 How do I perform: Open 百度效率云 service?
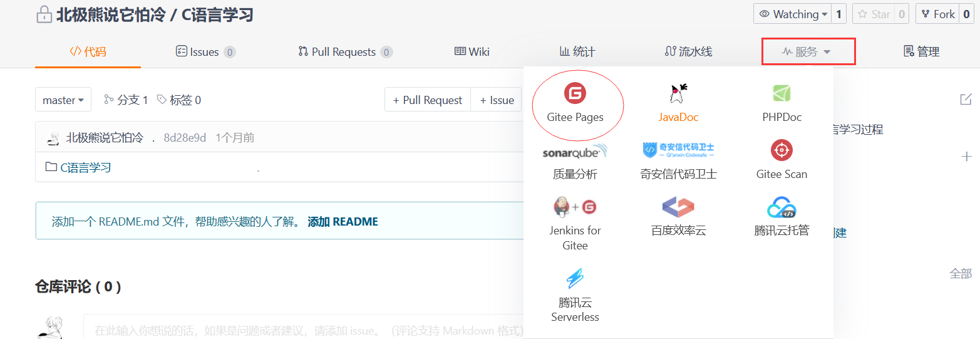678,217
